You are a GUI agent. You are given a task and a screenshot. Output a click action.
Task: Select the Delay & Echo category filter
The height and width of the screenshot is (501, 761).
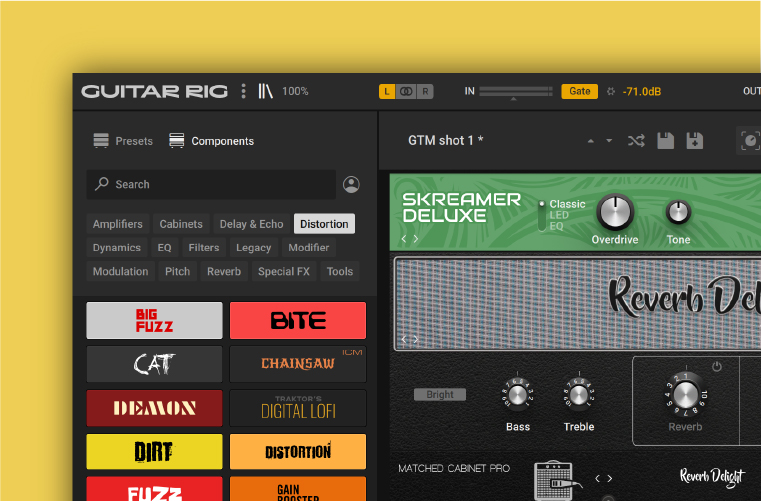click(x=251, y=224)
